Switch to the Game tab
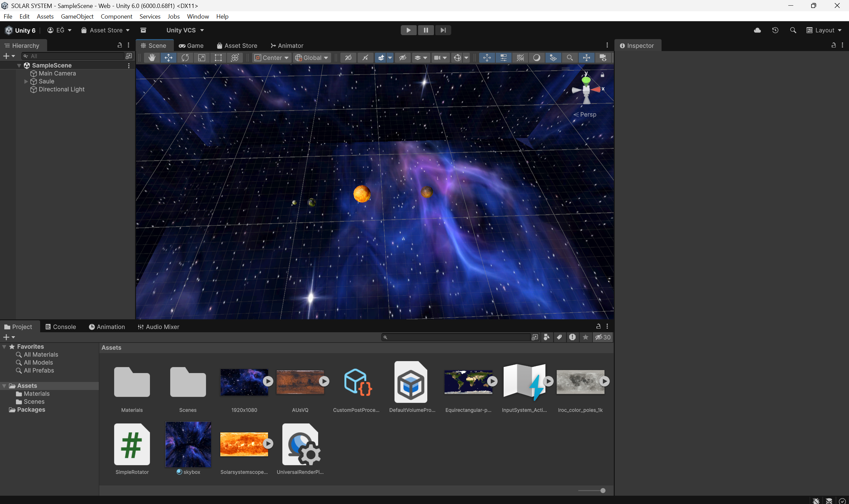This screenshot has width=849, height=504. pos(191,45)
